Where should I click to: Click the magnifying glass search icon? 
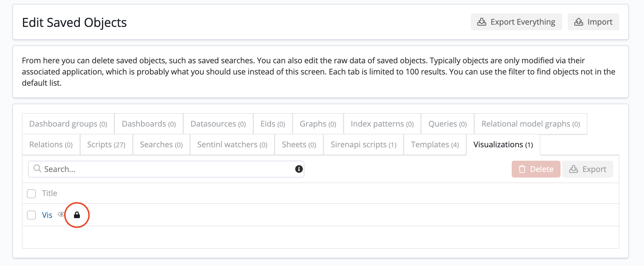[37, 169]
